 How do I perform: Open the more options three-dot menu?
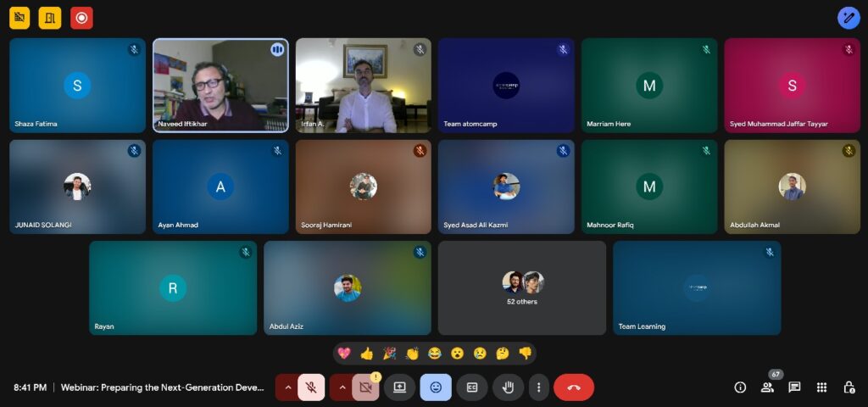click(x=538, y=387)
